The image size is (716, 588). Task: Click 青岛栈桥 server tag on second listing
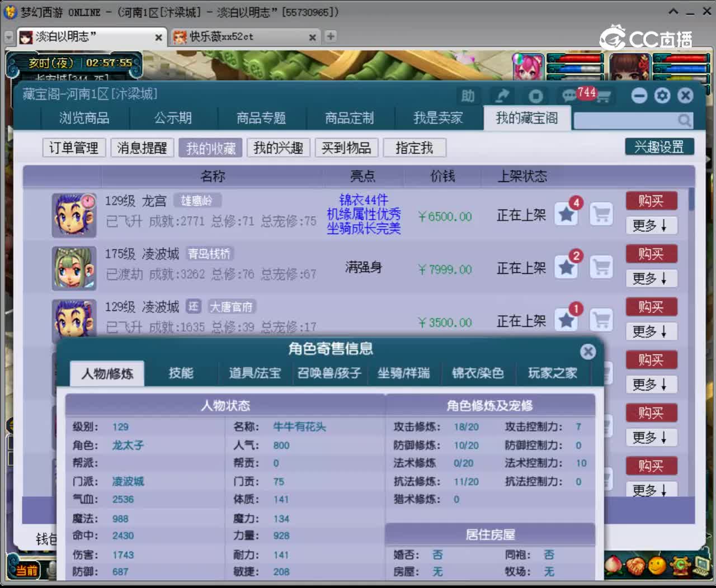209,254
